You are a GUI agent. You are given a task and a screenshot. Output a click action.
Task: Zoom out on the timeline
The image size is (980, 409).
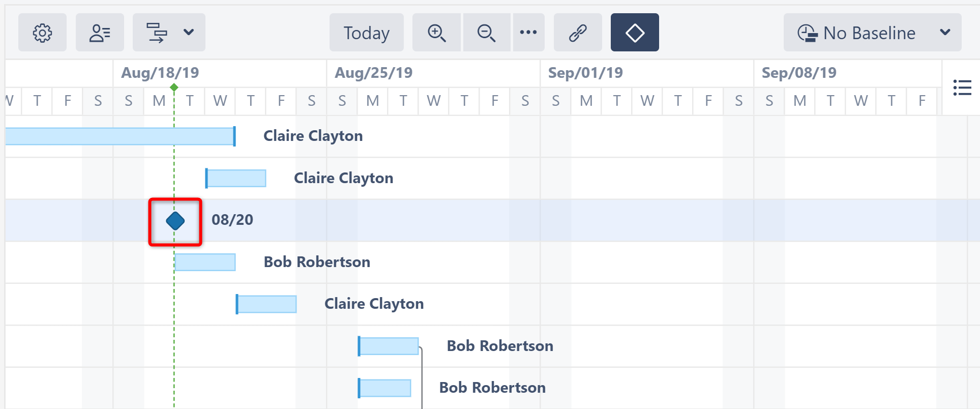[x=486, y=33]
